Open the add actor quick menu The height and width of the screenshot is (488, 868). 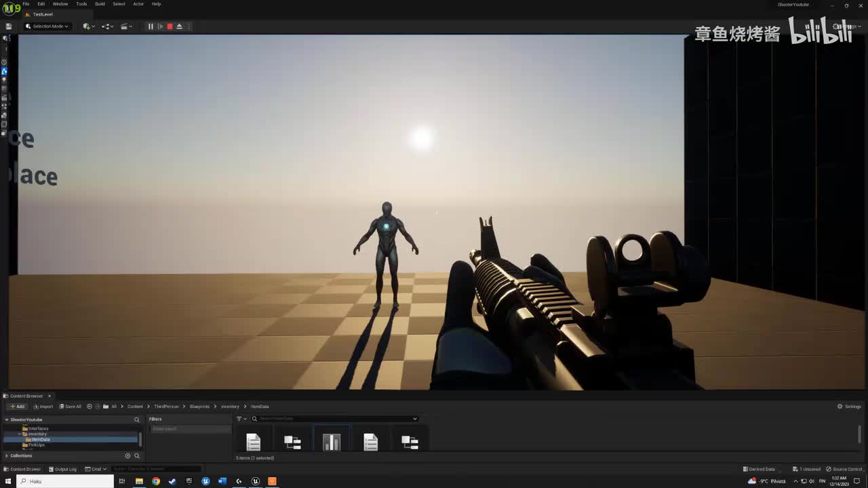click(88, 26)
